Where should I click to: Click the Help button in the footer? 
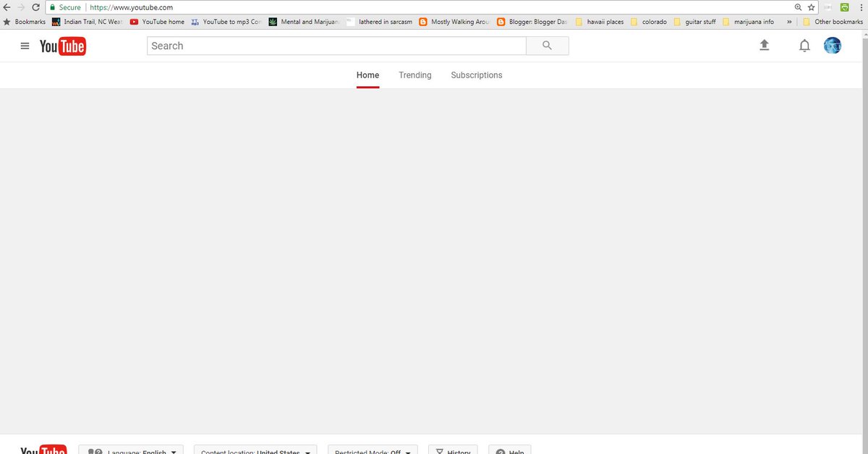(510, 450)
